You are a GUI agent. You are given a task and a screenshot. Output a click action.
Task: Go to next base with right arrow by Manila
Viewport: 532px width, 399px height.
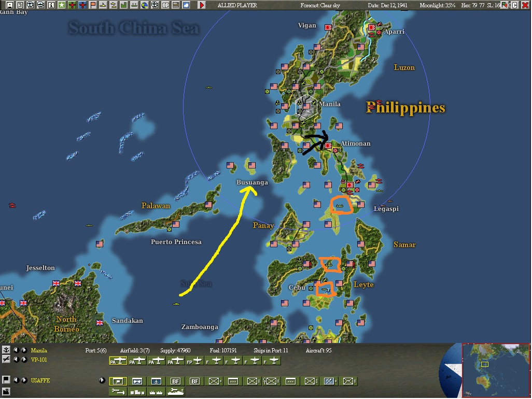click(24, 350)
